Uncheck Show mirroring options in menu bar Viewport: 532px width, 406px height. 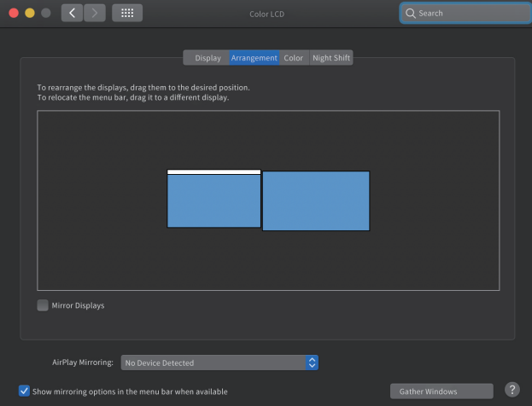coord(24,391)
